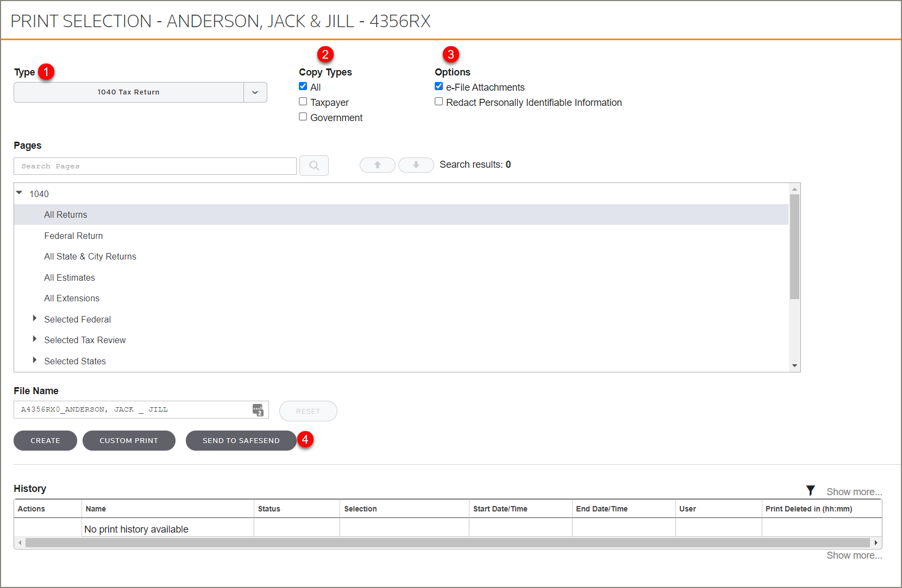
Task: Check the Government copy type
Action: (x=303, y=116)
